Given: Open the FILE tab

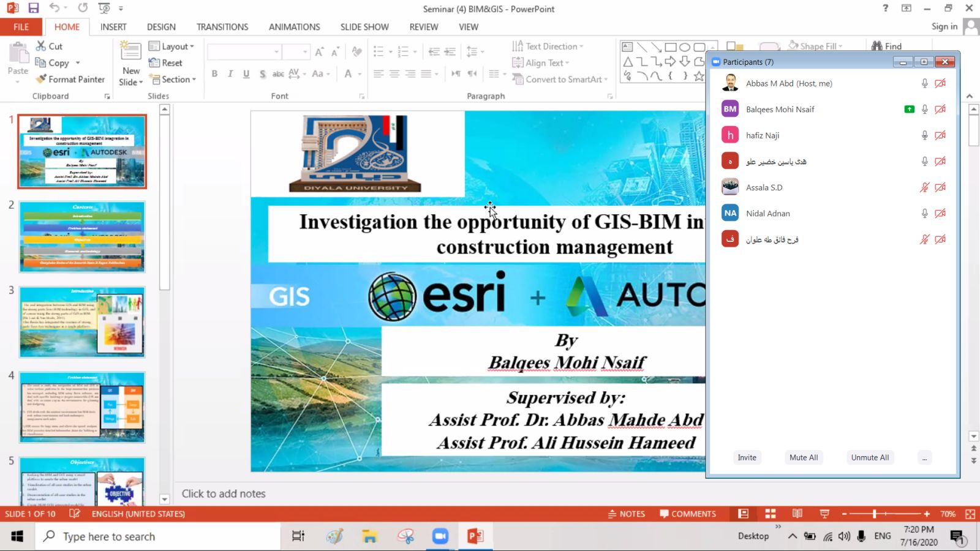Looking at the screenshot, I should (21, 27).
